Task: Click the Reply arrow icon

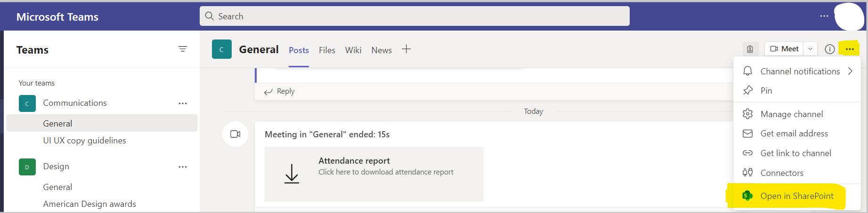Action: click(x=268, y=92)
